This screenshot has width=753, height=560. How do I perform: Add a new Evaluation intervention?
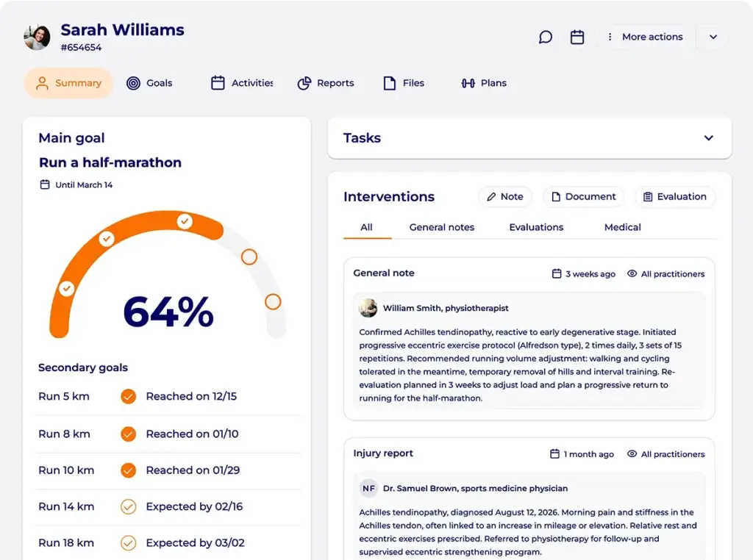point(675,197)
